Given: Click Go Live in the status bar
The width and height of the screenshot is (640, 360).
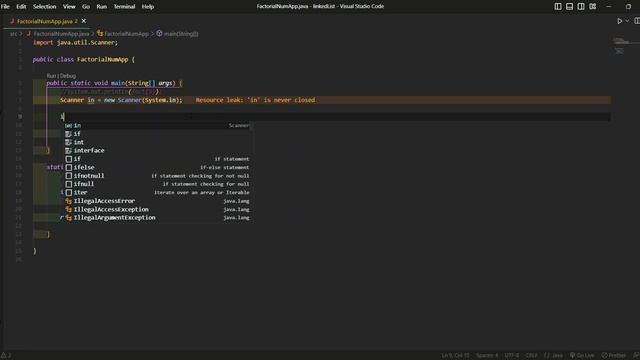Looking at the screenshot, I should coord(582,356).
